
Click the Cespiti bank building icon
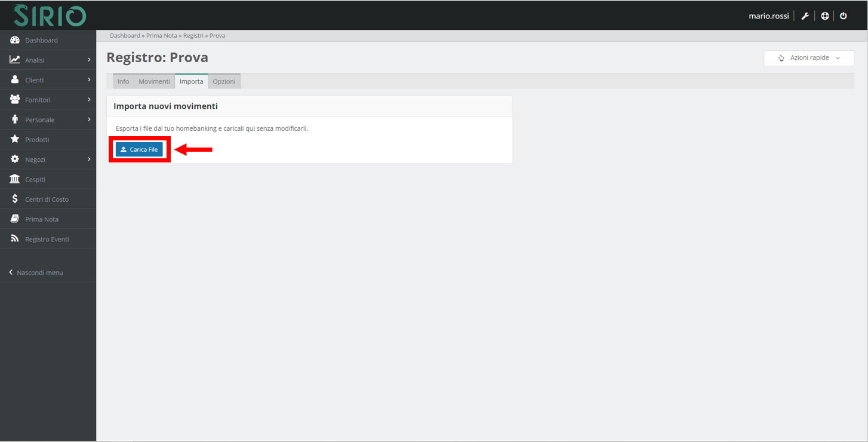15,179
